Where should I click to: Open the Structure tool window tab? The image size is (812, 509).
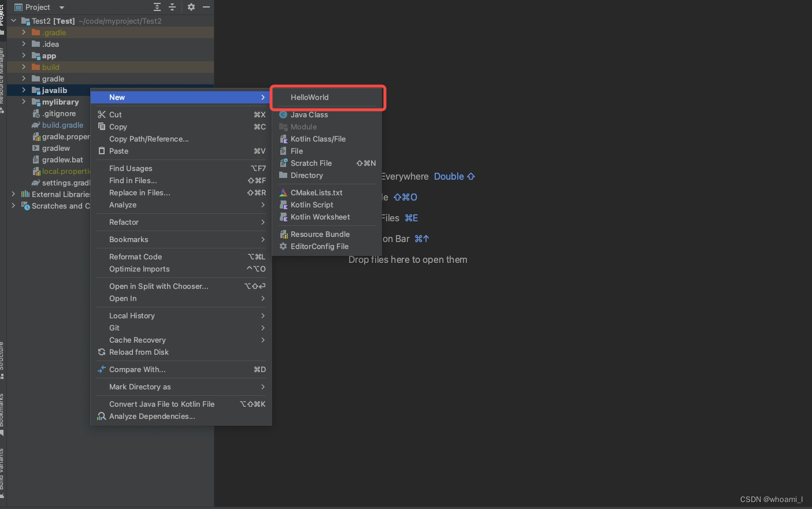coord(2,361)
